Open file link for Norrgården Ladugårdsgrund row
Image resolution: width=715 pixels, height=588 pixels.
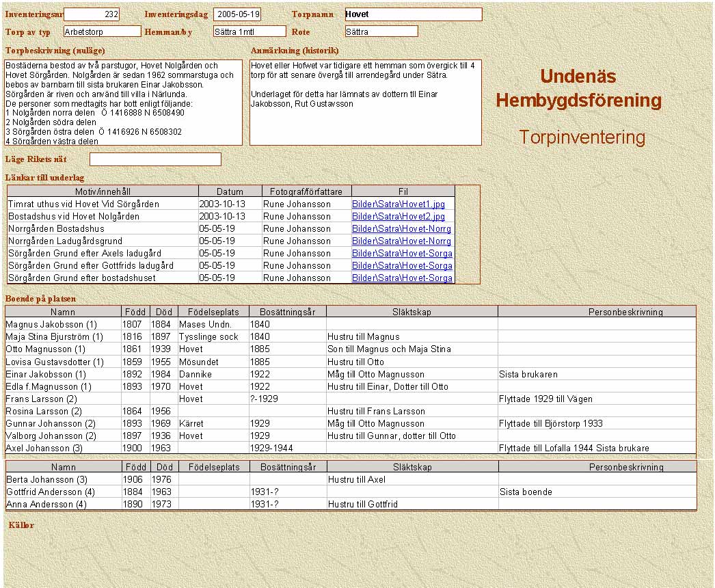[x=401, y=241]
